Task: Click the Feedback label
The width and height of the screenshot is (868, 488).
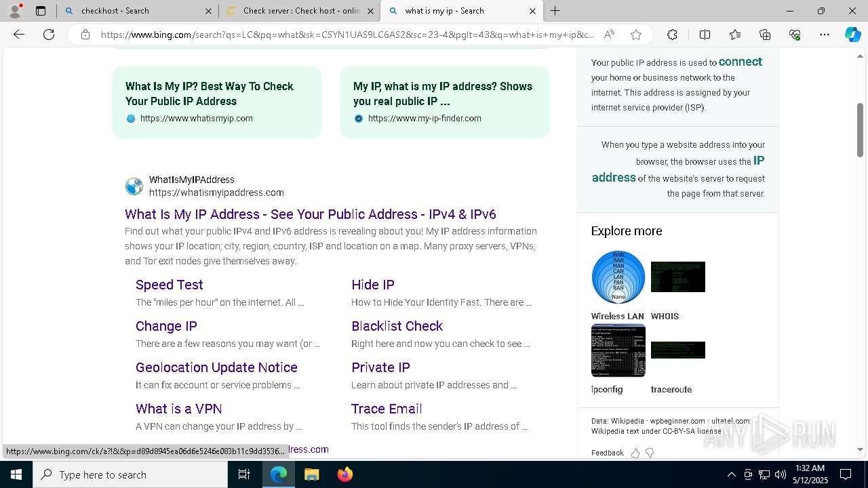Action: point(608,453)
